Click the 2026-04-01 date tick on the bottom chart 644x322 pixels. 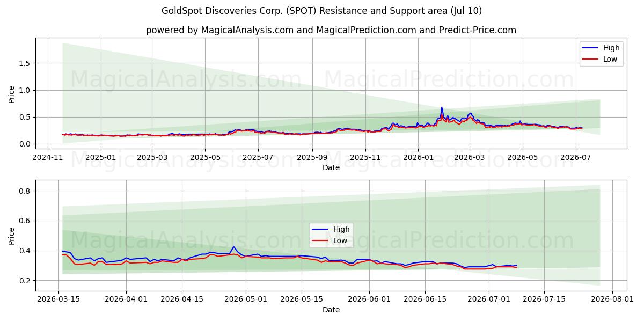126,299
